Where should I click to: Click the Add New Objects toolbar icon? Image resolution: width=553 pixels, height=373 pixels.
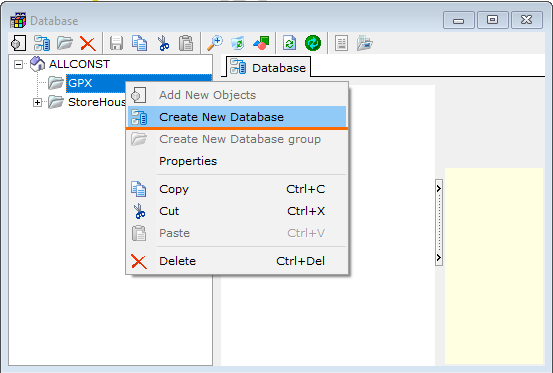point(19,43)
